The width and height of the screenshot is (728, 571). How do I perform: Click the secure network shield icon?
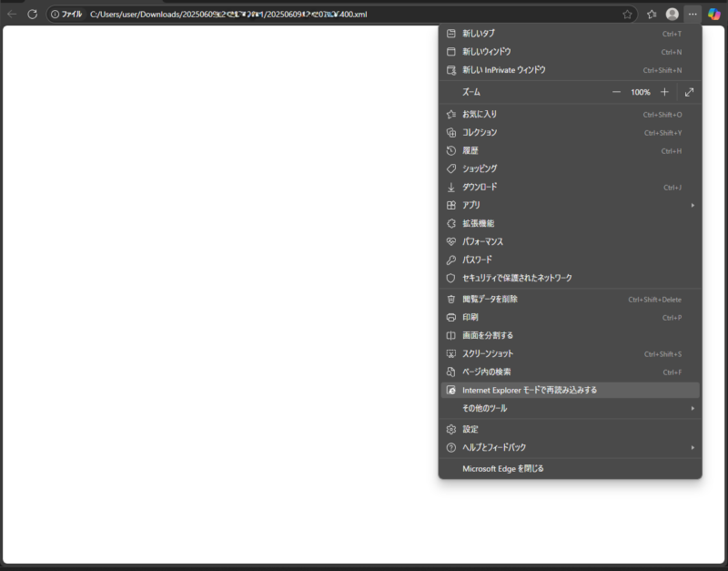click(x=450, y=278)
